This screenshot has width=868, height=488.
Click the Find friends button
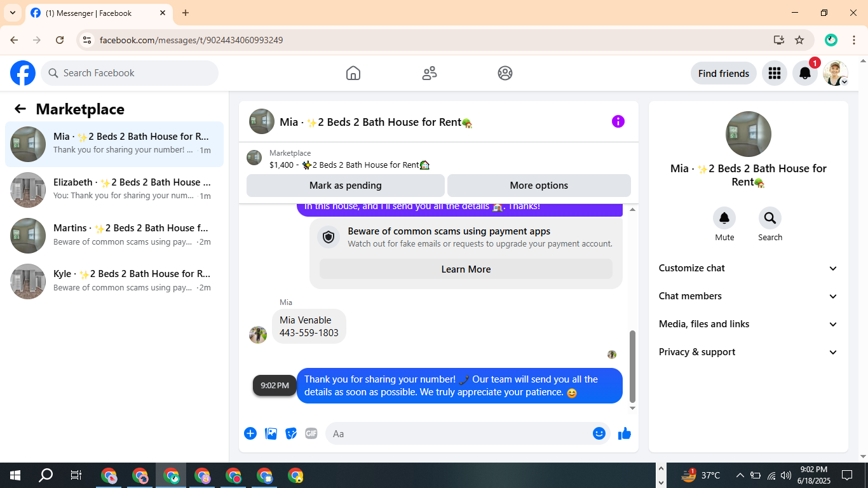tap(724, 73)
